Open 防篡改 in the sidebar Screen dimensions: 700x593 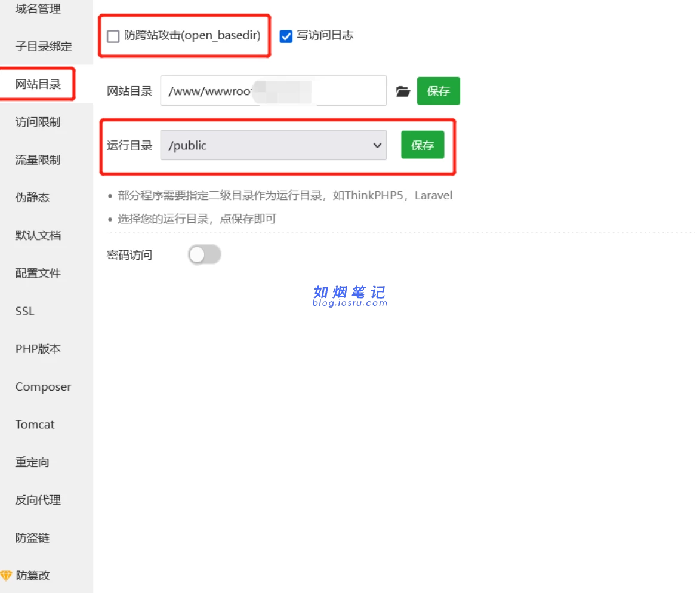[x=33, y=576]
